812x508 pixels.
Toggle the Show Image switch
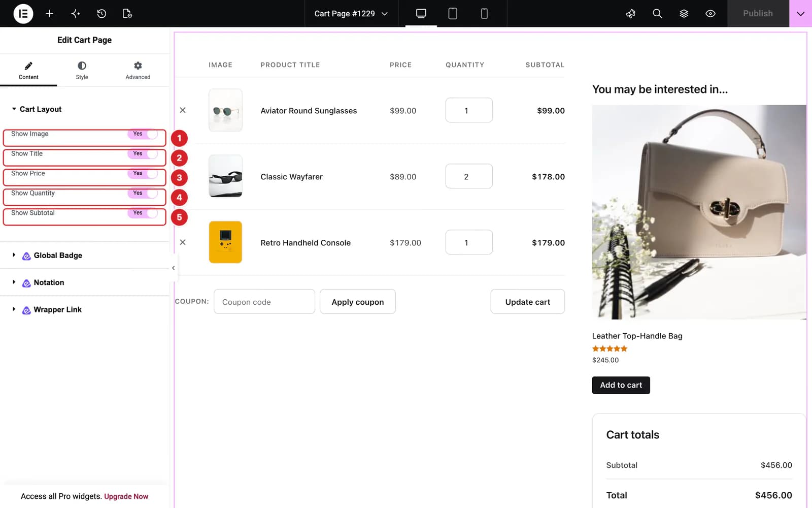tap(143, 134)
